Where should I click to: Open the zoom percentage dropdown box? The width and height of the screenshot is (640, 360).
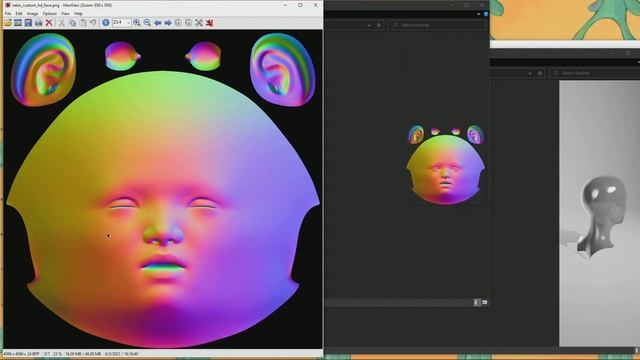tap(122, 23)
